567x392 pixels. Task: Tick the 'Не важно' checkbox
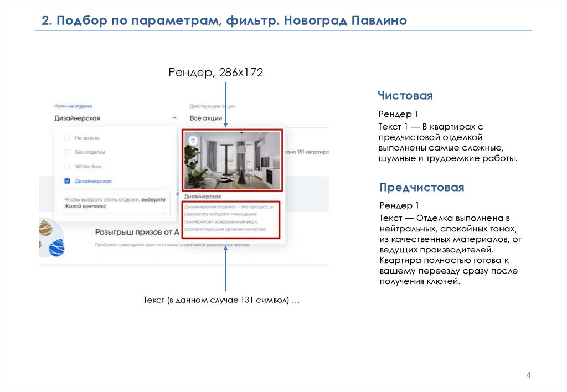(67, 138)
